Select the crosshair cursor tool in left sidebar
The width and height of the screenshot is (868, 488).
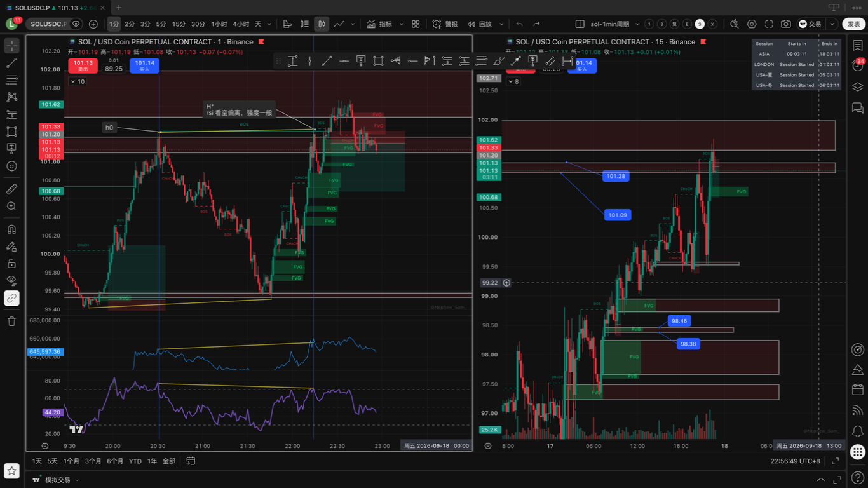tap(11, 46)
